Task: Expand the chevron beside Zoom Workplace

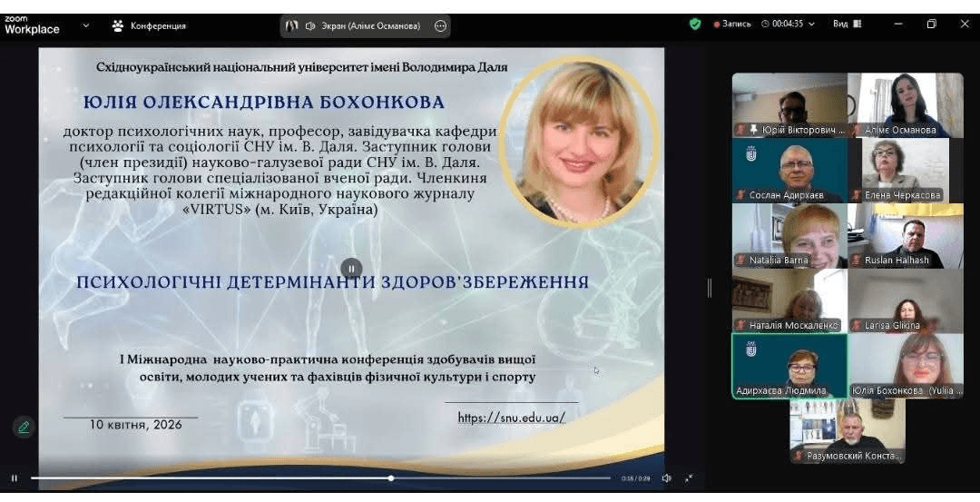Action: (x=85, y=25)
